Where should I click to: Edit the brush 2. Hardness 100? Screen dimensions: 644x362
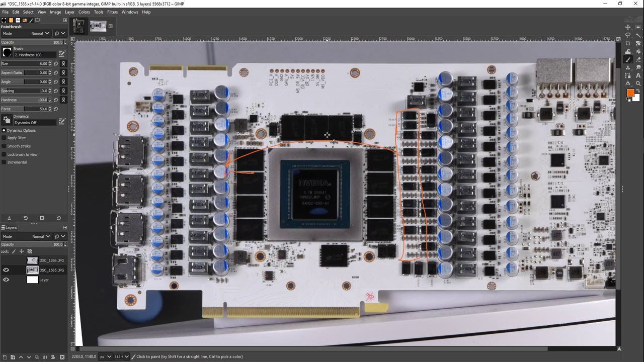click(62, 54)
